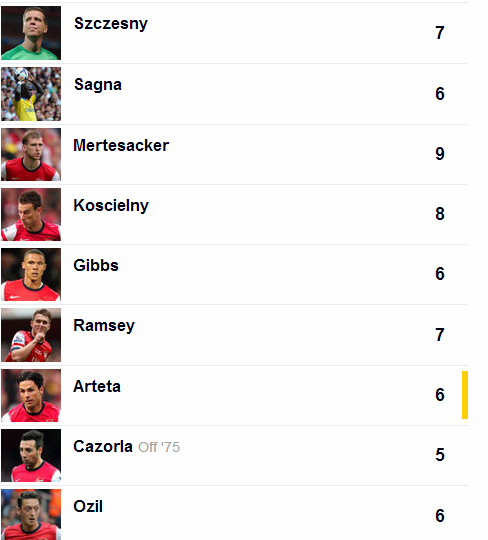Click the Mertesacker name link
The width and height of the screenshot is (488, 540).
(121, 145)
